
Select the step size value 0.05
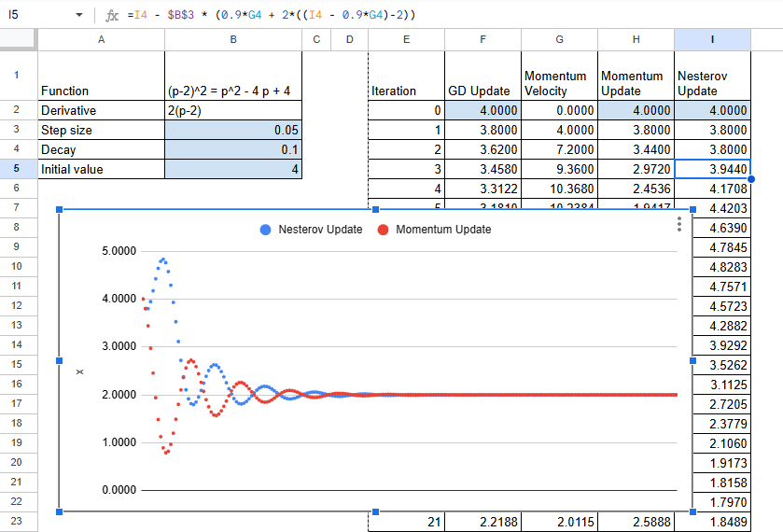233,130
